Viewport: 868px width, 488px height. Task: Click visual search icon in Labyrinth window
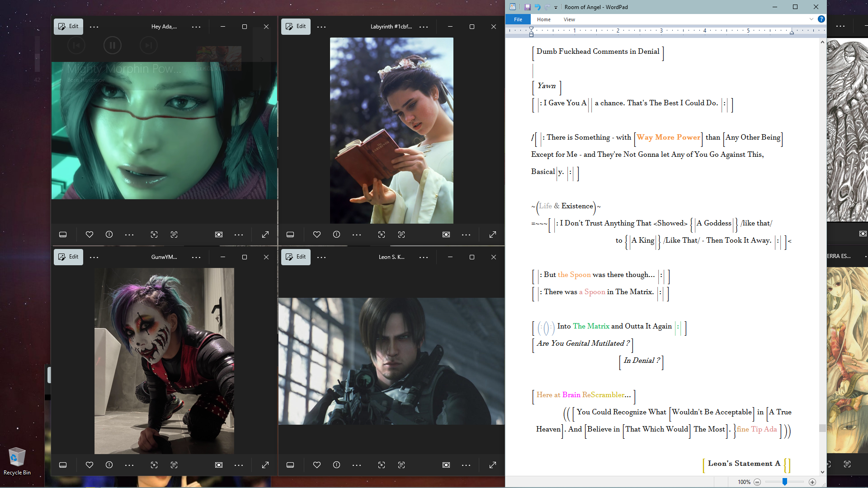click(x=382, y=235)
